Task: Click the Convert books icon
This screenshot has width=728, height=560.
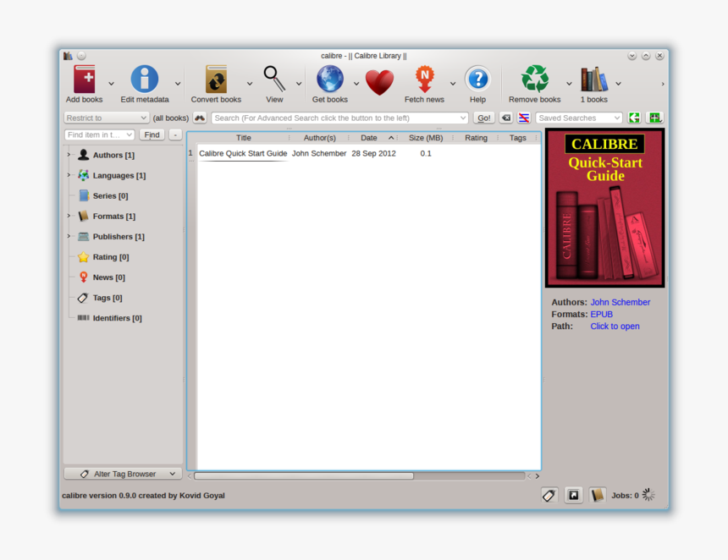Action: click(x=216, y=80)
